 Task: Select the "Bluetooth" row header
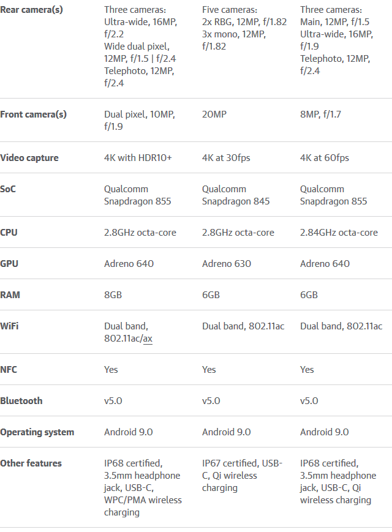coord(21,401)
